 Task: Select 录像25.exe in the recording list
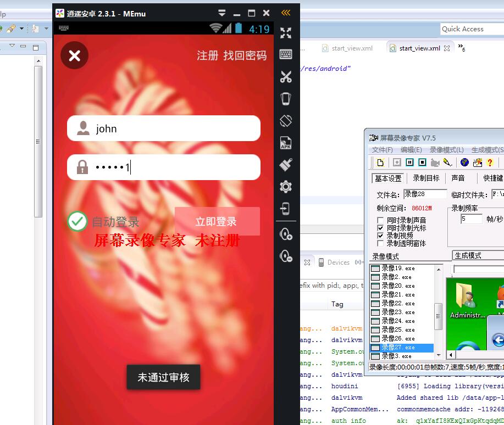(x=398, y=329)
